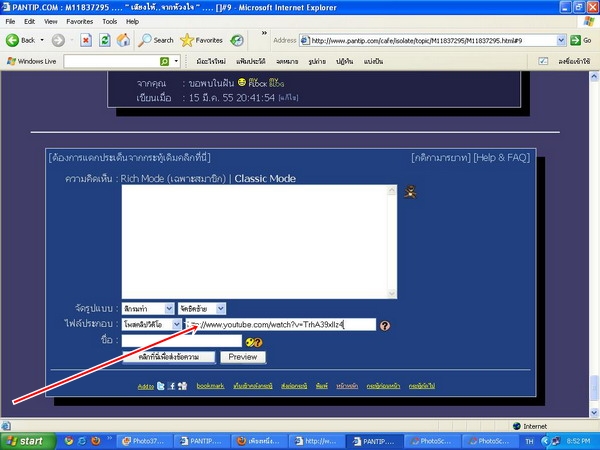Open the text alignment dropdown
The image size is (600, 450).
point(221,308)
